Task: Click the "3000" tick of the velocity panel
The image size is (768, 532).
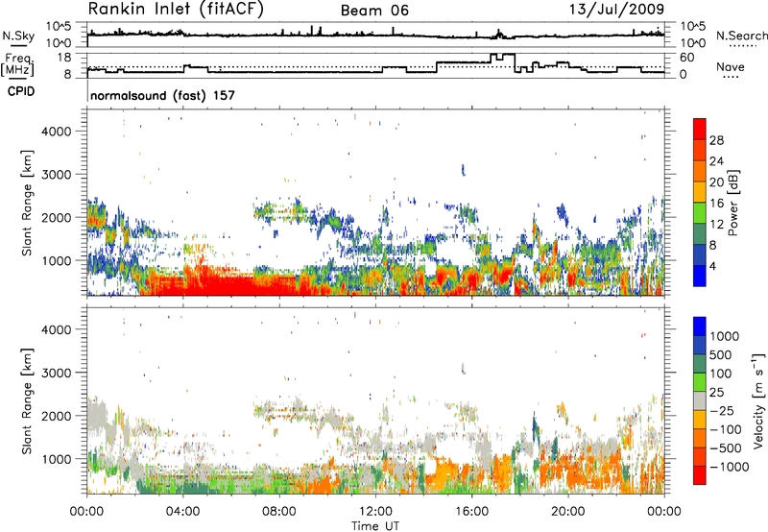Action: [57, 373]
